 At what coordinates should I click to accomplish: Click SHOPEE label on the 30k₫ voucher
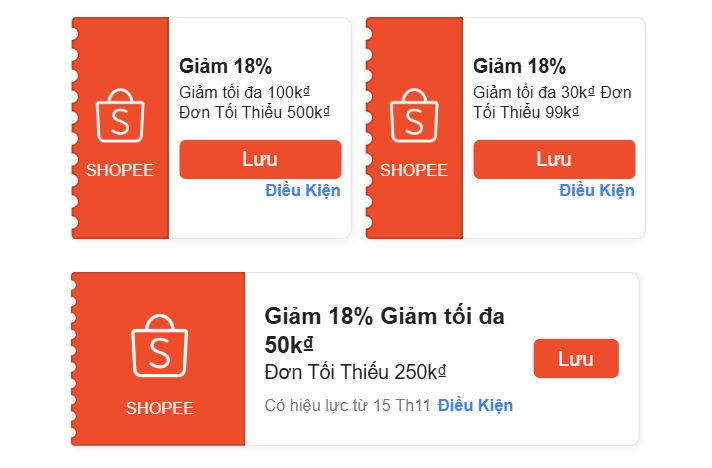(x=414, y=170)
